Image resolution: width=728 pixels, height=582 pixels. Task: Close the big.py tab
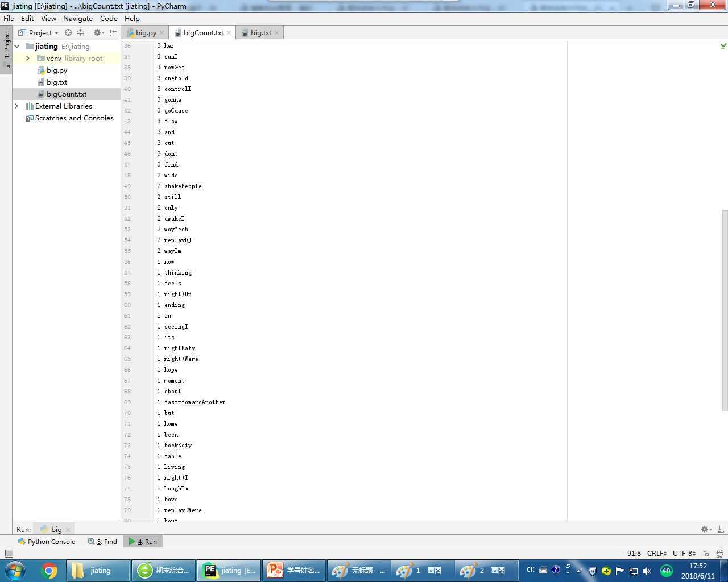(162, 33)
